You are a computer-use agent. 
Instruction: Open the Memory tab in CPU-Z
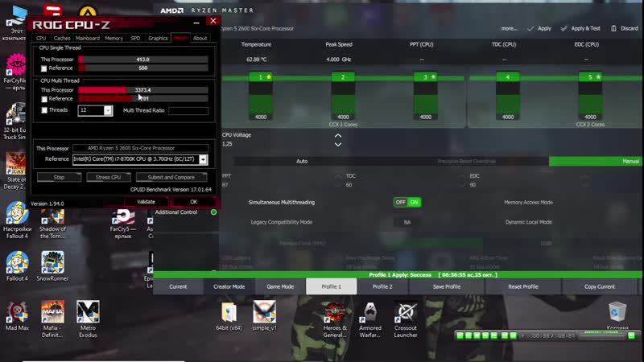click(x=114, y=38)
